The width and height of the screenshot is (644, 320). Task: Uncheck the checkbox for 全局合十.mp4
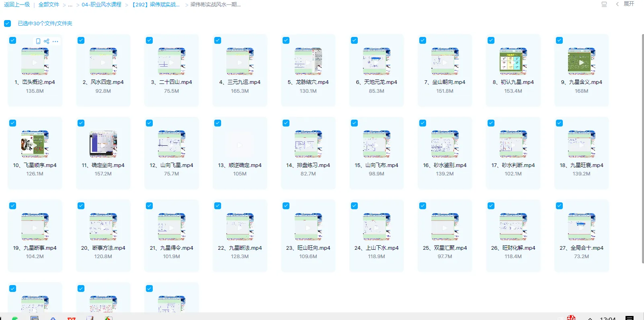click(x=560, y=206)
